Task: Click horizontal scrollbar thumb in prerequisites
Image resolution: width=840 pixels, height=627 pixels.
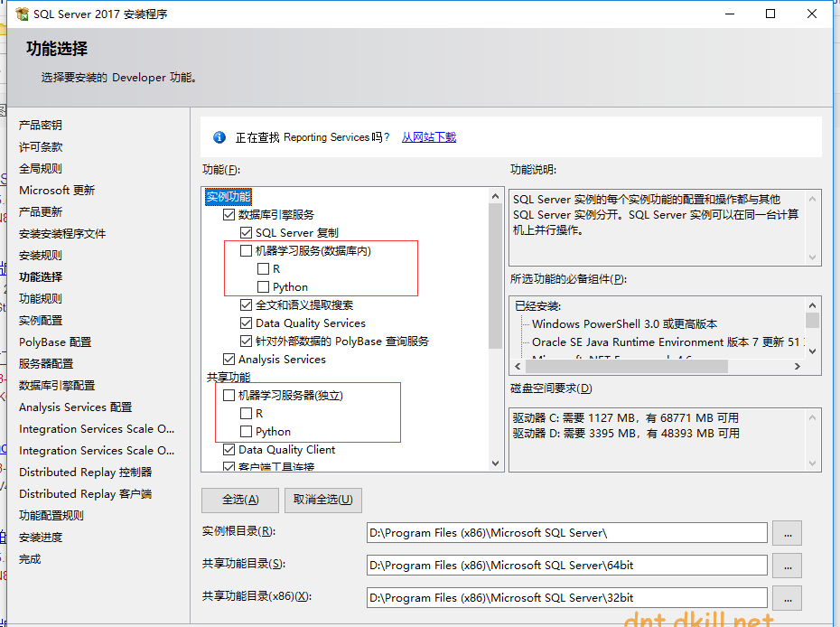Action: pyautogui.click(x=627, y=367)
